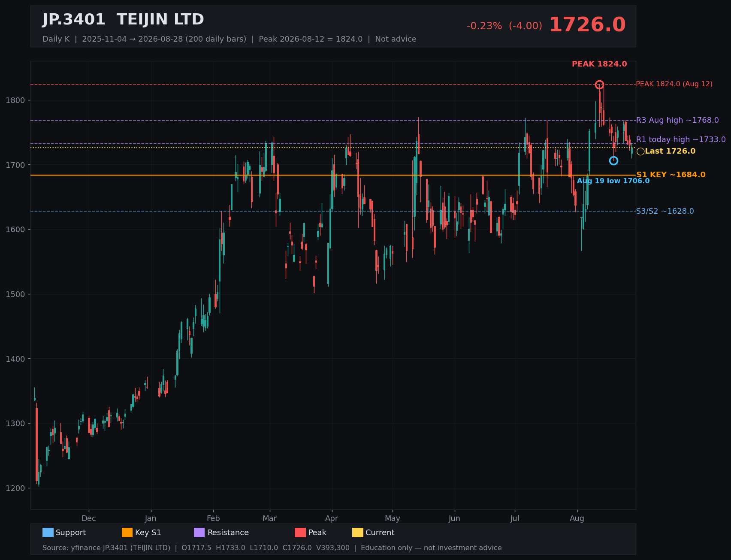Click the 'Resistance' legend text

[228, 533]
